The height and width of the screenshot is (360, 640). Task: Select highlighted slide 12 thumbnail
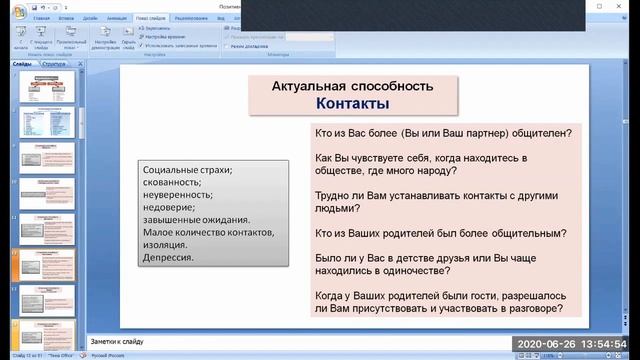[x=47, y=265]
